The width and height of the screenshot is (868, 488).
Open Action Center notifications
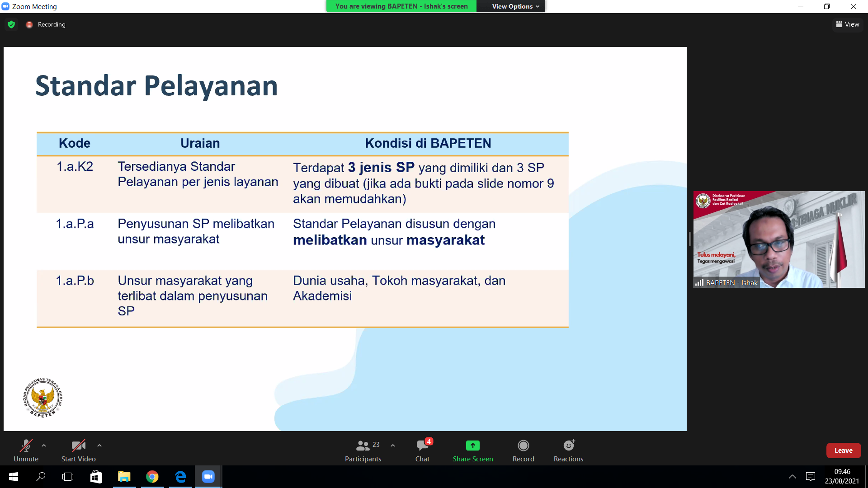click(811, 477)
